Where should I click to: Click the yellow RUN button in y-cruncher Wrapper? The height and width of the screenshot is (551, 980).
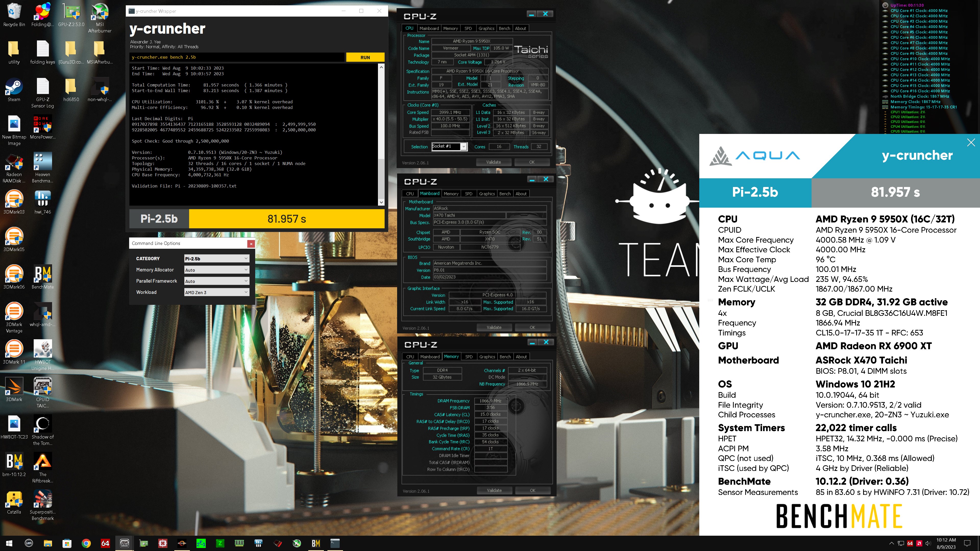[x=365, y=57]
